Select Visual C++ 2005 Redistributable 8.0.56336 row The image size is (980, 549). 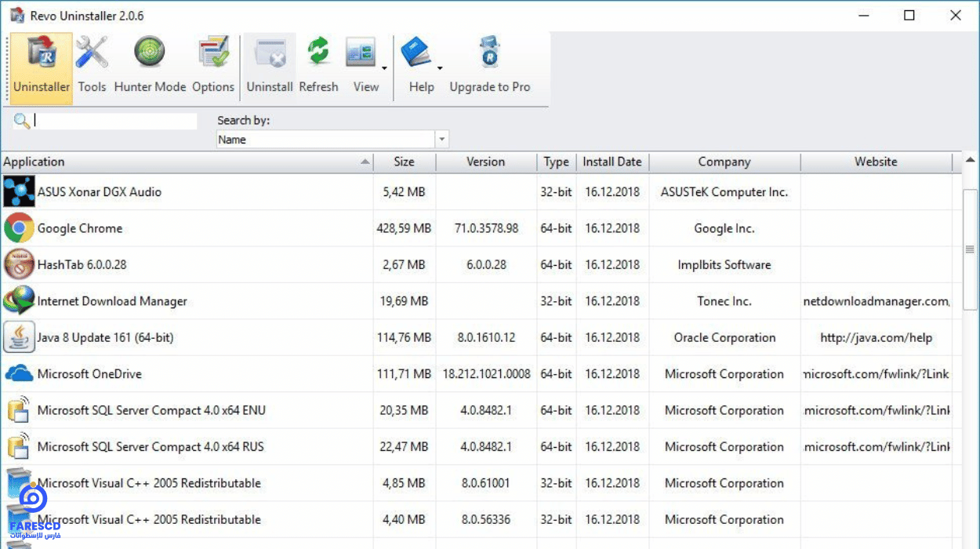point(477,519)
